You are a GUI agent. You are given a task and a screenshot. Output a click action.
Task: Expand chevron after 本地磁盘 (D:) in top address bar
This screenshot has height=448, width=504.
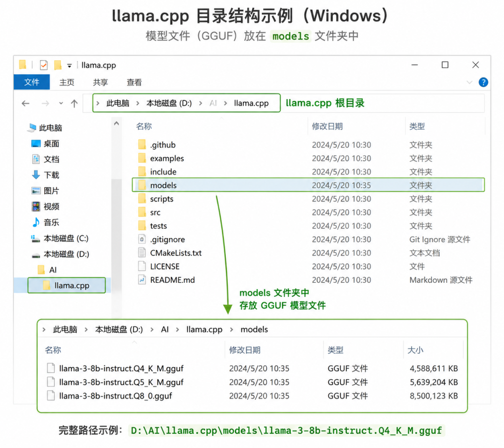(201, 103)
